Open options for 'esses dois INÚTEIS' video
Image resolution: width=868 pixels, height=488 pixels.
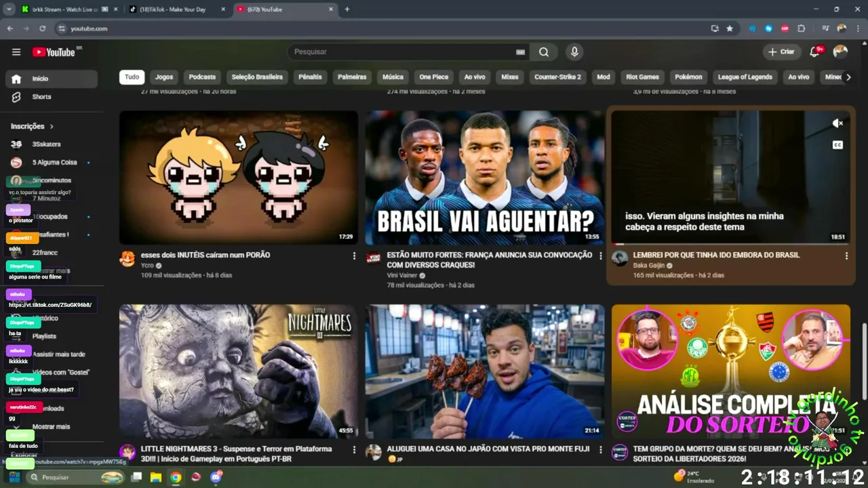[x=354, y=256]
